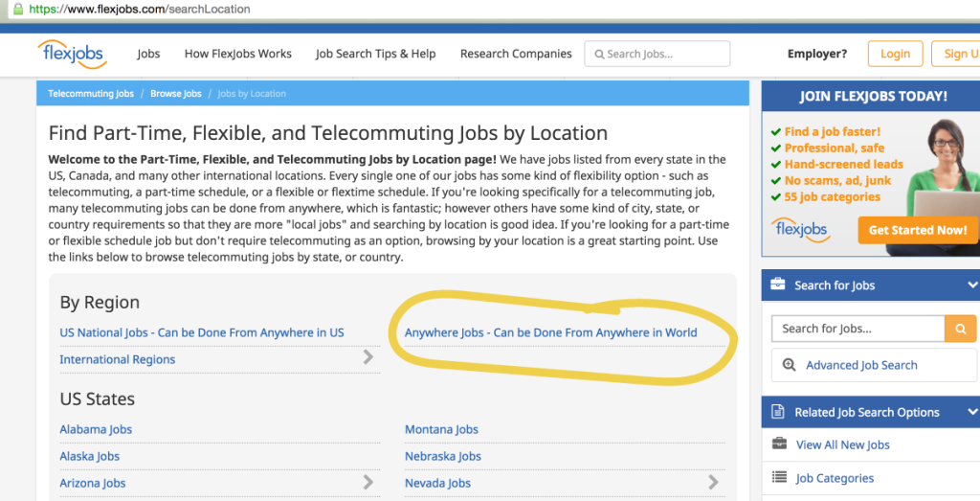Collapse the Related Job Search Options chevron
This screenshot has width=980, height=501.
click(x=972, y=412)
